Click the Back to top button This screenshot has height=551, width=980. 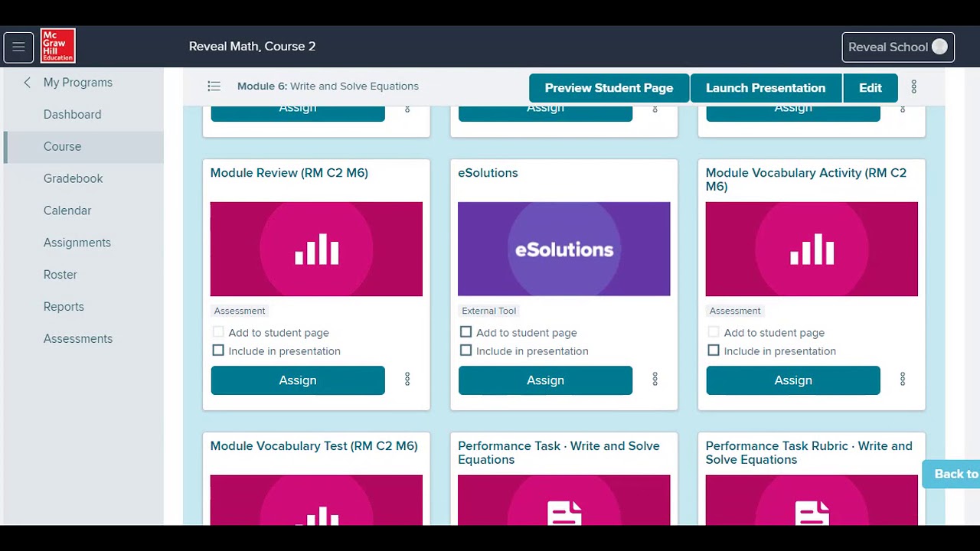[x=952, y=474]
